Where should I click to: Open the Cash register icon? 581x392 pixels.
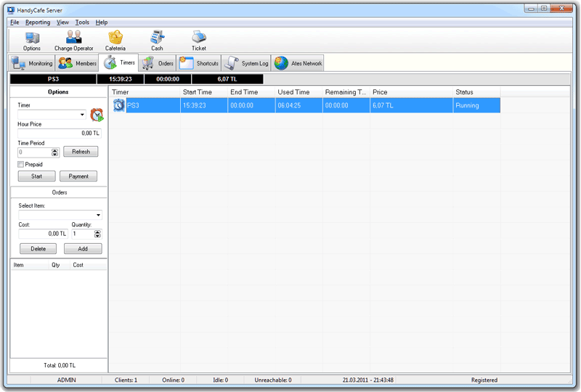pyautogui.click(x=157, y=38)
